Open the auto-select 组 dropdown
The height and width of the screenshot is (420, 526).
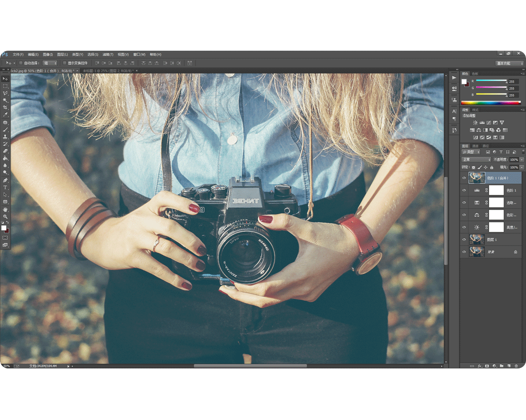click(x=50, y=63)
